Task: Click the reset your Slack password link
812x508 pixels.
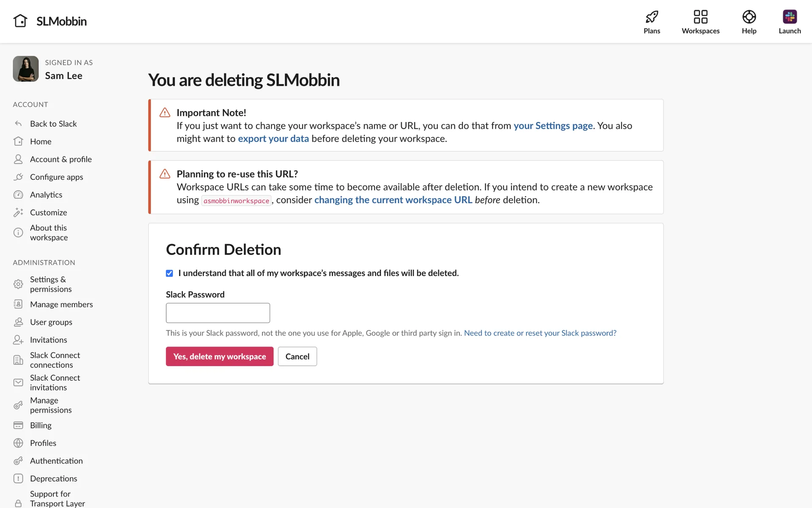Action: coord(540,333)
